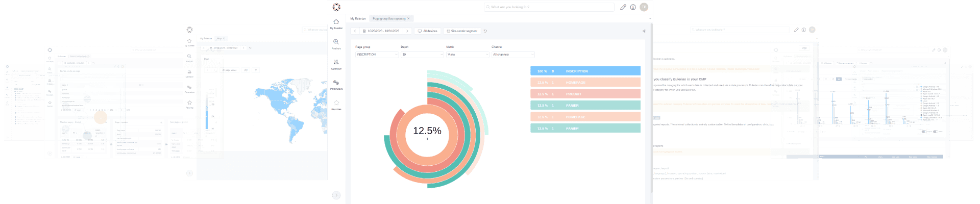Viewport: 980px width, 204px height.
Task: Open the Channel dropdown showing All channels
Action: [x=513, y=55]
